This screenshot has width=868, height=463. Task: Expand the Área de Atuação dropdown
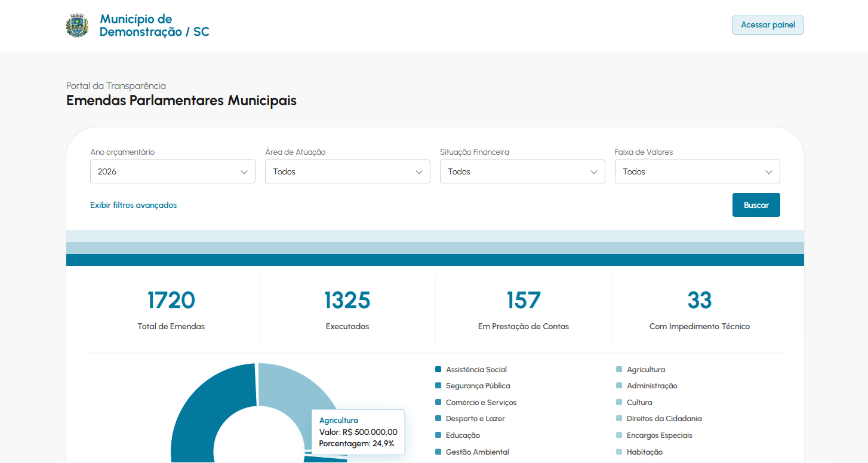point(347,171)
